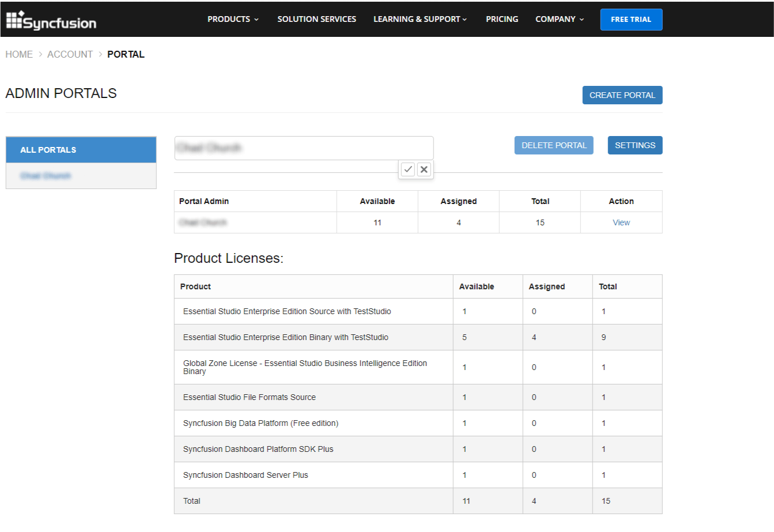This screenshot has height=532, width=774.
Task: Cancel portal name edit with X icon
Action: click(x=424, y=169)
